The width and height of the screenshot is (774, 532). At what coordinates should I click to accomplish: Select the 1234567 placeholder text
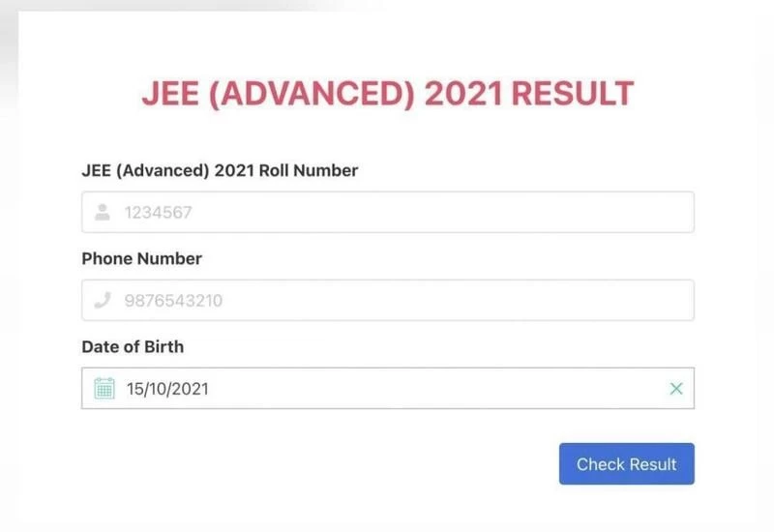pos(158,212)
